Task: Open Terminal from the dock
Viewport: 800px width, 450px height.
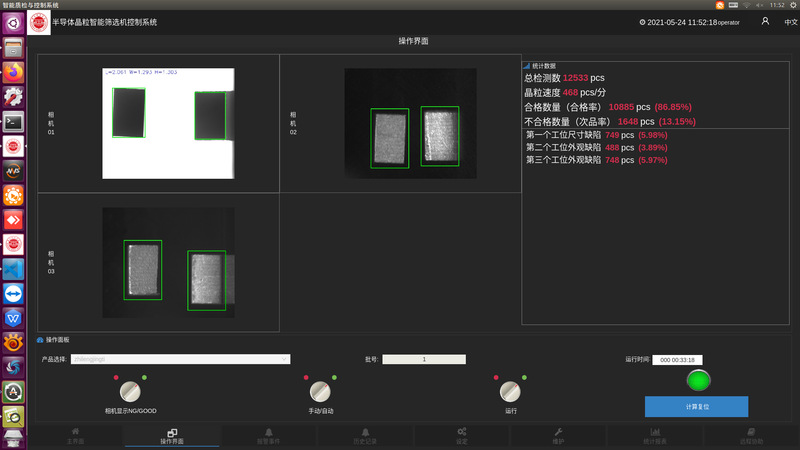Action: point(14,121)
